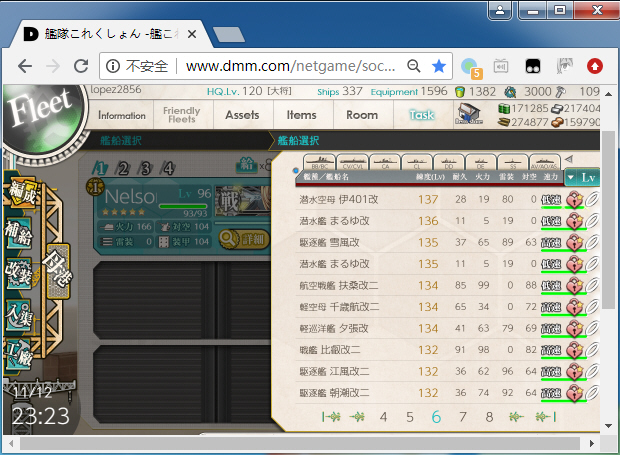
Task: Open the item shop building icon
Action: pos(469,113)
